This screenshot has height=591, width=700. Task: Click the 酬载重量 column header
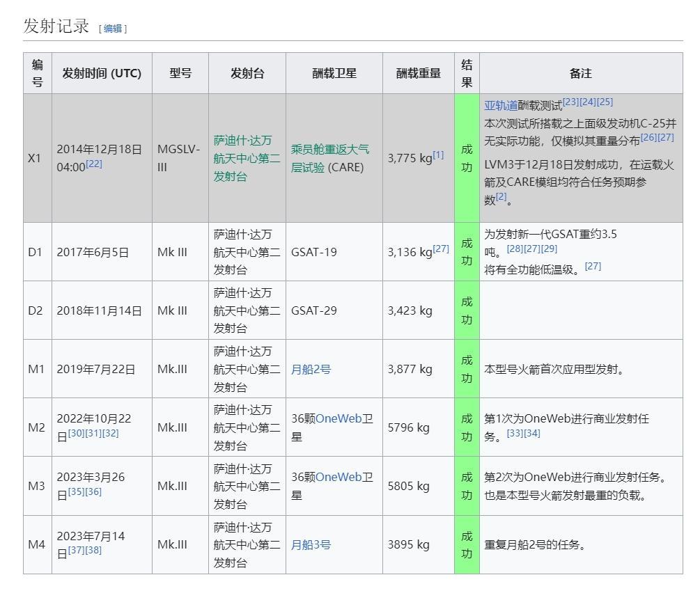point(418,73)
